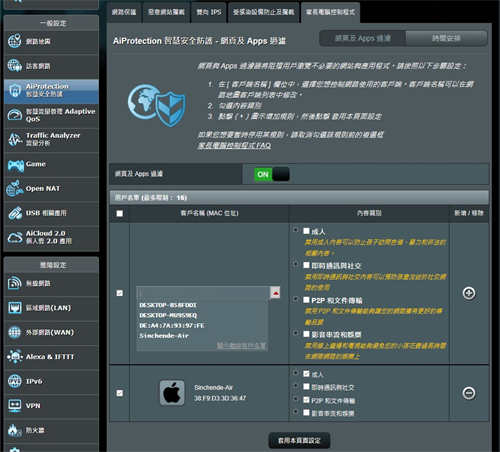The height and width of the screenshot is (452, 500).
Task: Click the plus icon to add client rule
Action: click(469, 293)
